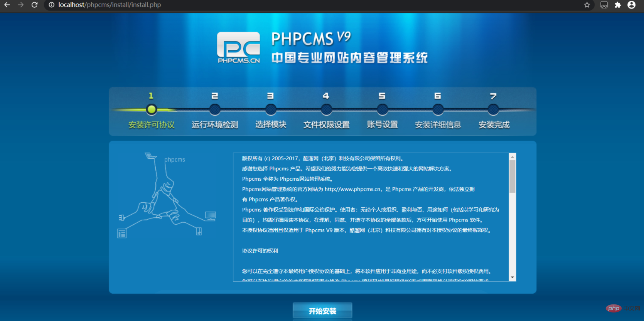
Task: Click the 账号设置 step label
Action: [x=382, y=124]
